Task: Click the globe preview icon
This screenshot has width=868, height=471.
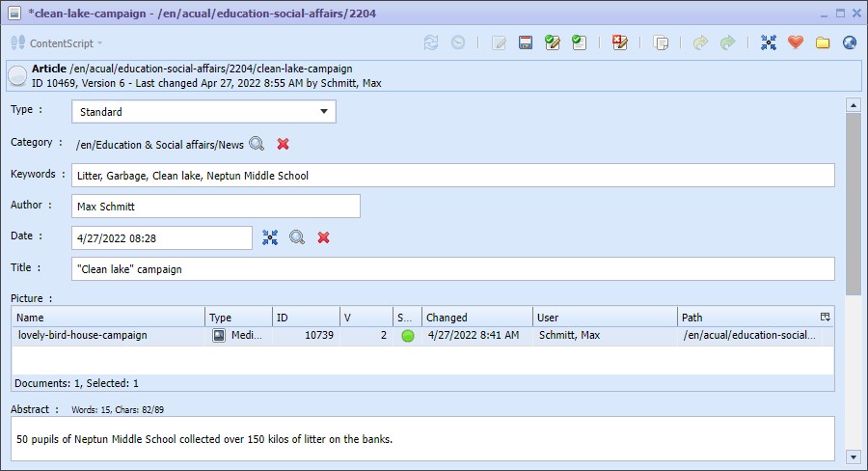Action: (x=850, y=42)
